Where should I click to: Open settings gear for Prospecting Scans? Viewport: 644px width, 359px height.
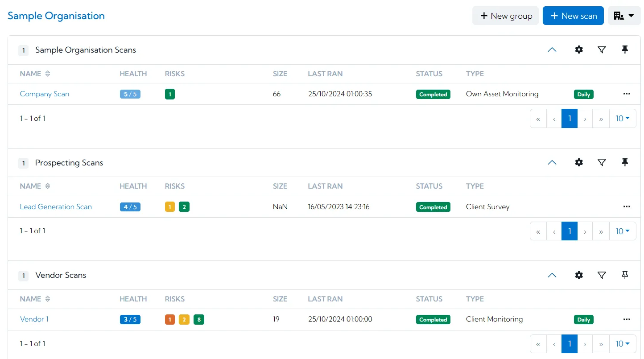(578, 163)
